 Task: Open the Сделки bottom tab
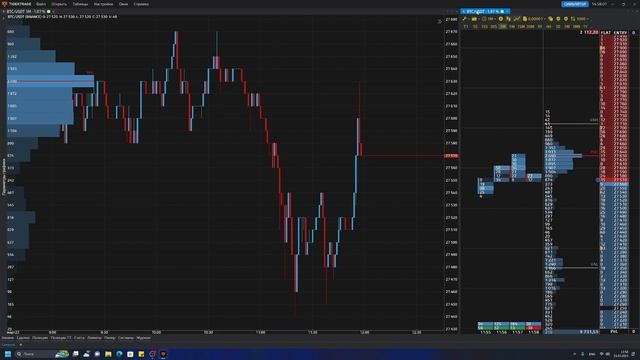click(x=23, y=338)
